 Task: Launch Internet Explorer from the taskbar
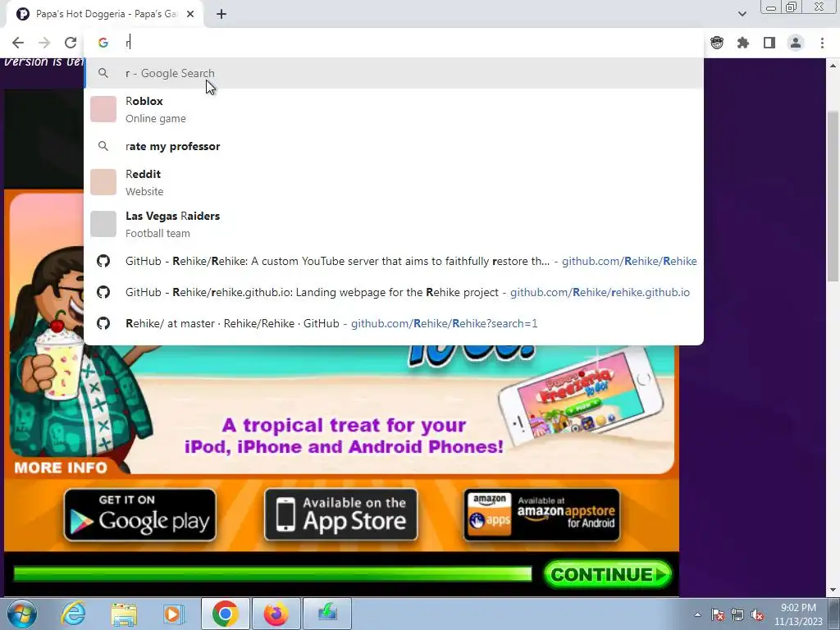pyautogui.click(x=73, y=614)
